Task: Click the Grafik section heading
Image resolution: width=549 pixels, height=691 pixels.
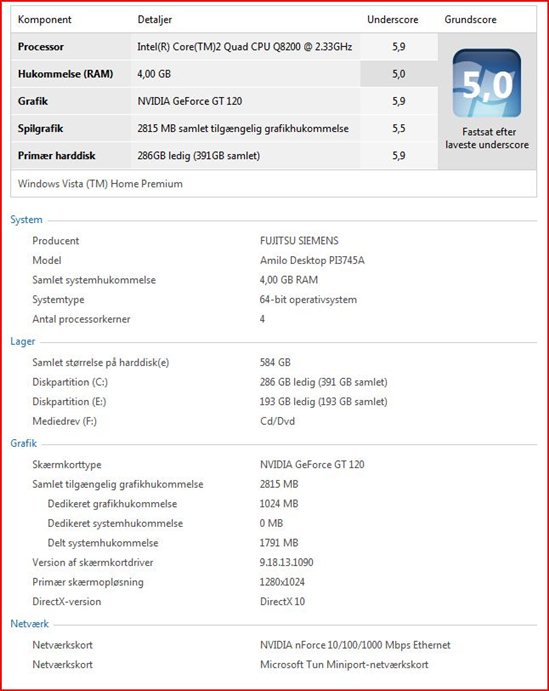Action: tap(24, 443)
